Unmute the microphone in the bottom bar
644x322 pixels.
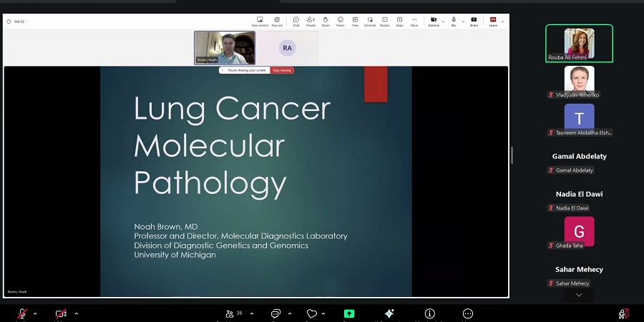point(22,313)
